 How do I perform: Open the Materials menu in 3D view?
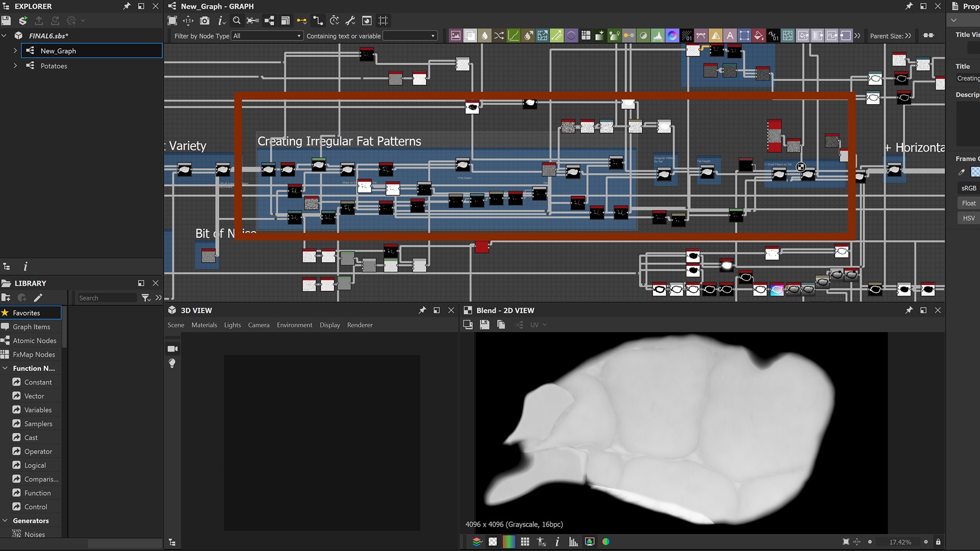coord(204,325)
